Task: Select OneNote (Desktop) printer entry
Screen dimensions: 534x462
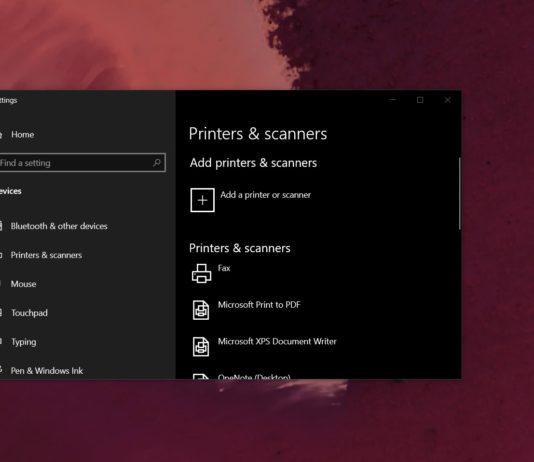Action: (254, 377)
